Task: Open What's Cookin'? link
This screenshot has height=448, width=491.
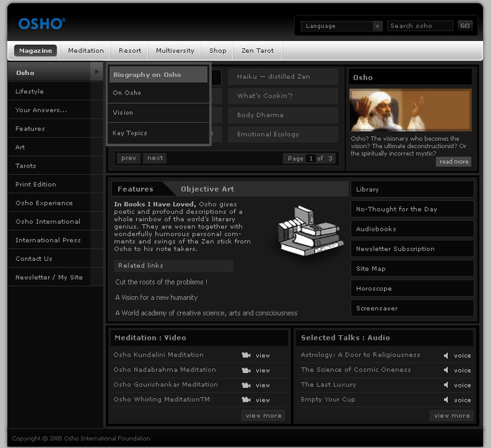Action: point(283,96)
